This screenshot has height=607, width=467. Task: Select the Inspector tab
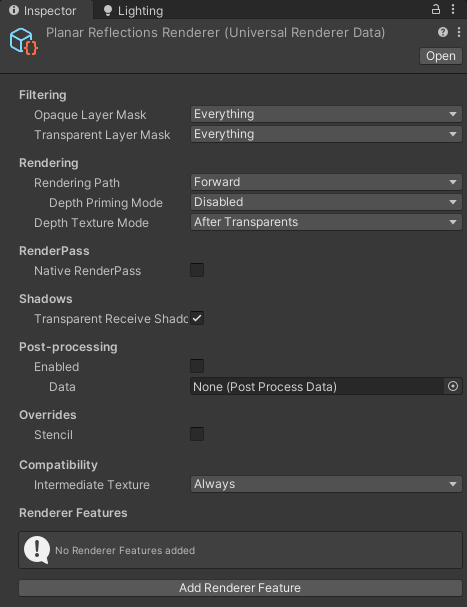click(43, 10)
